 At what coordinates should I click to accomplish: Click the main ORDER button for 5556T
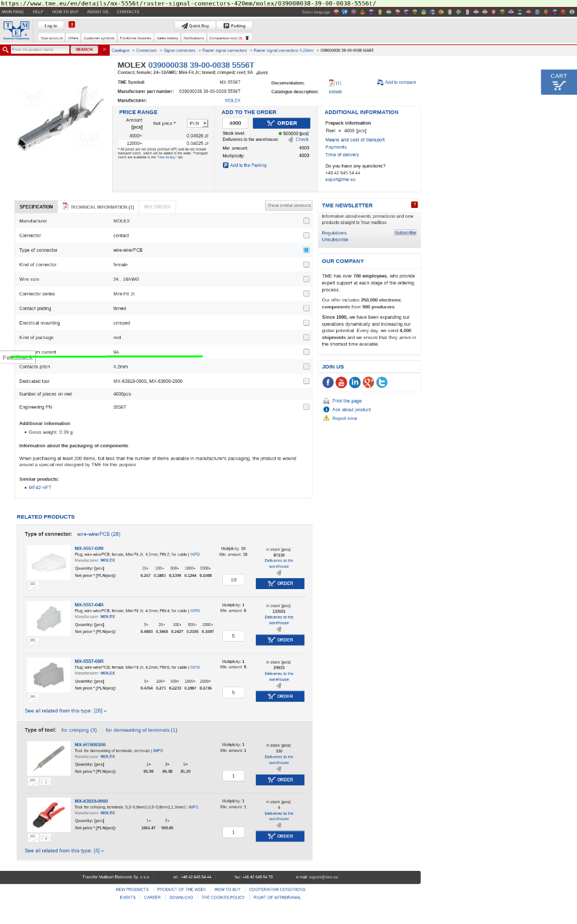[x=281, y=123]
